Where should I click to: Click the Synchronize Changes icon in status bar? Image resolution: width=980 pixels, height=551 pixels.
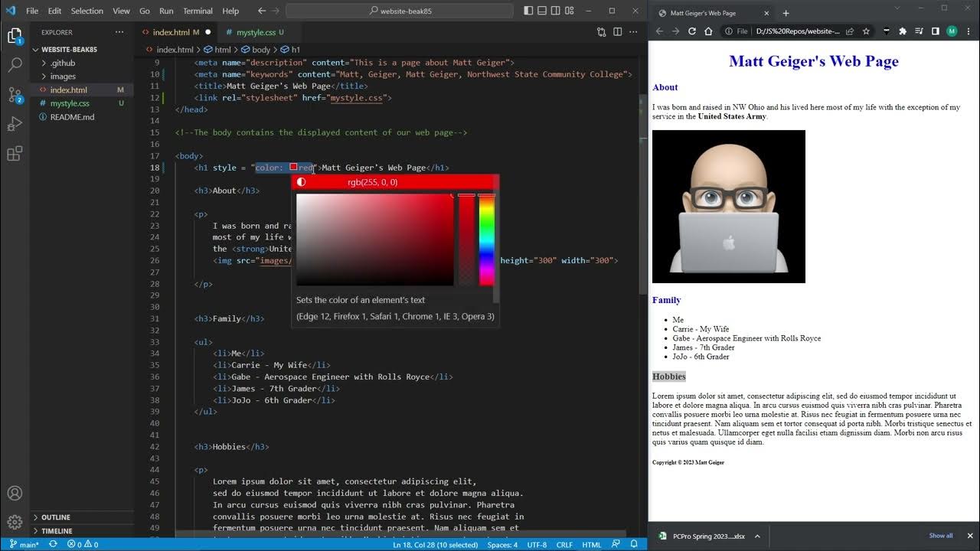click(x=53, y=544)
